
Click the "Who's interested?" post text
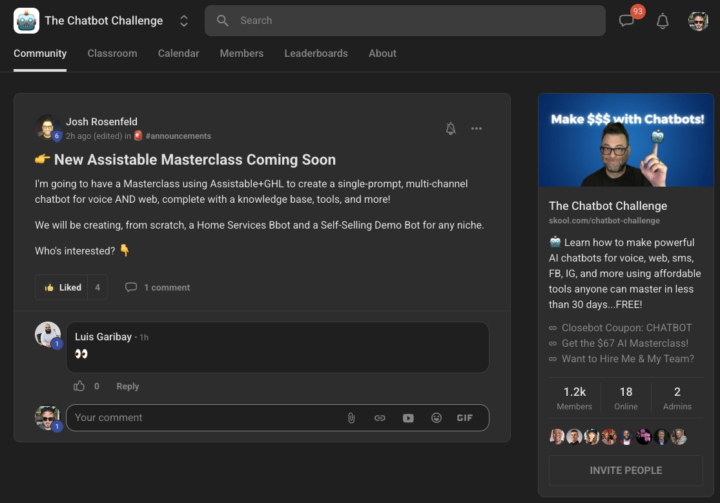[75, 251]
